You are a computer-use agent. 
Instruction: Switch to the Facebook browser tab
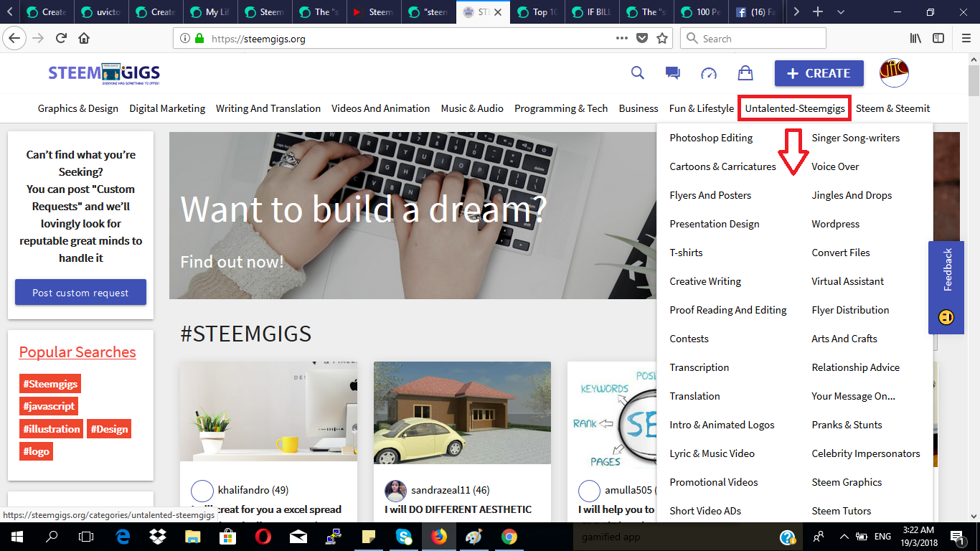click(x=756, y=12)
